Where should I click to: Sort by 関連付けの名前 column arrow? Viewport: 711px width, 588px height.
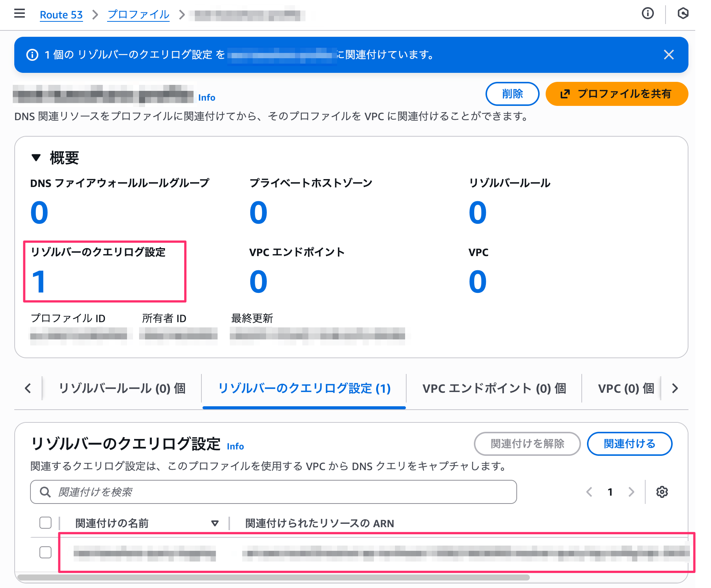pyautogui.click(x=215, y=523)
